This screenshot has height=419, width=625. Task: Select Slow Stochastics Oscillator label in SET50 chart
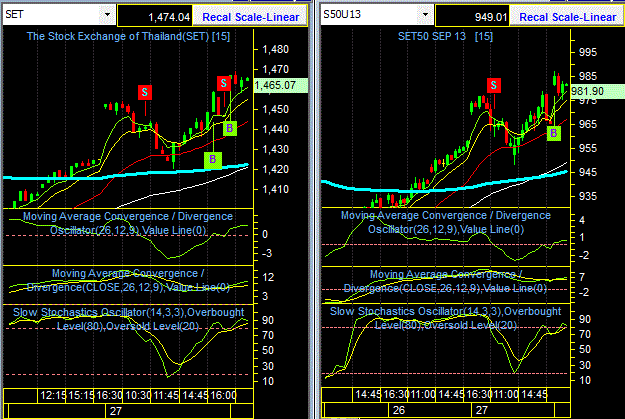coord(446,318)
